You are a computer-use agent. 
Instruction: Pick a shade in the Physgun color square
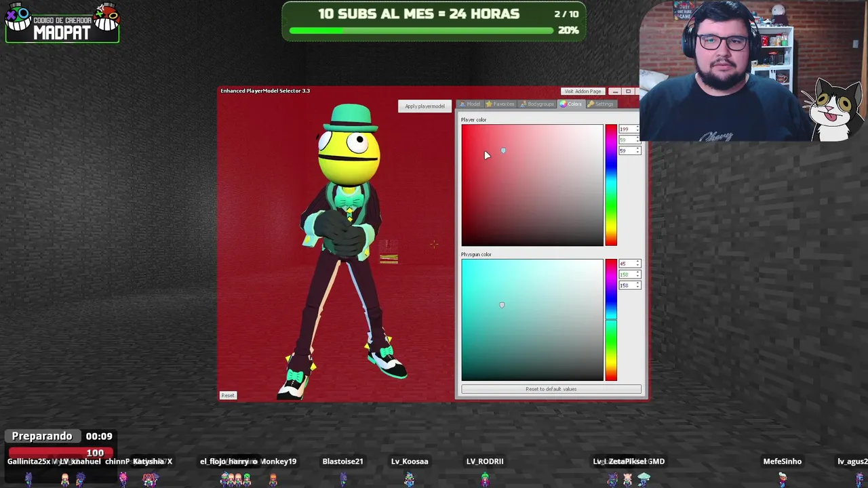(x=532, y=320)
